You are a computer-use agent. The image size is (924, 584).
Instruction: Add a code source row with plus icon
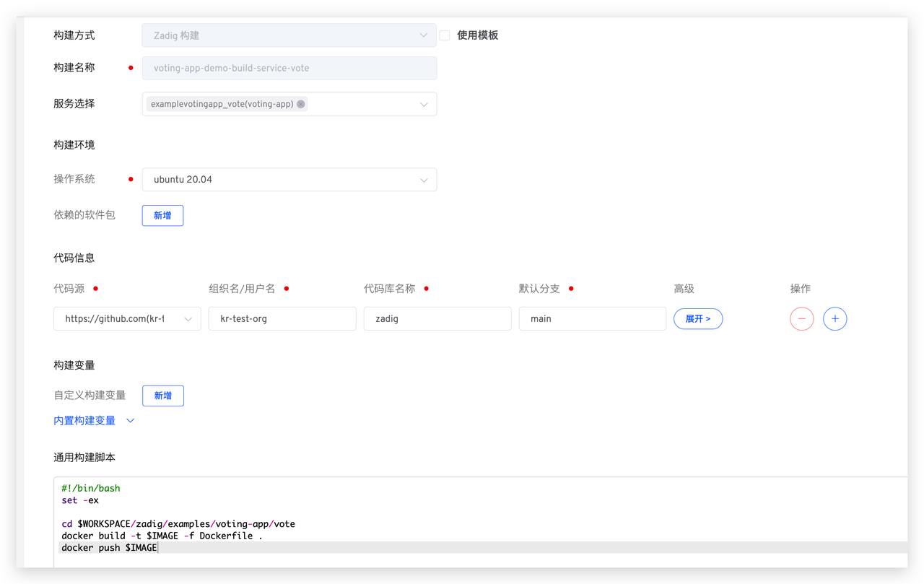tap(834, 318)
